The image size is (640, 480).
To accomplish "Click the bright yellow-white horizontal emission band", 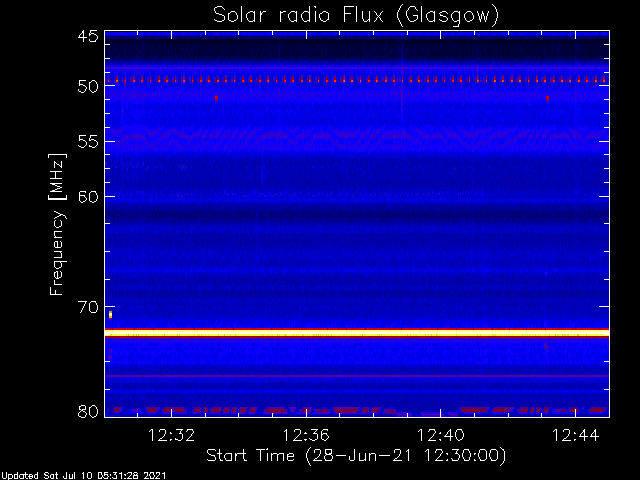I will [x=357, y=333].
